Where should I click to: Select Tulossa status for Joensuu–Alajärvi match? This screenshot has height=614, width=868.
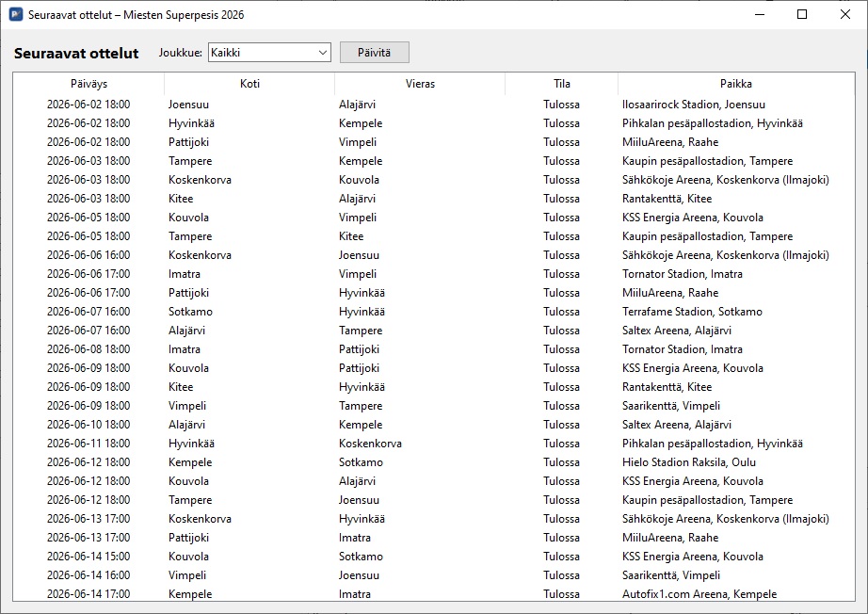pyautogui.click(x=561, y=105)
